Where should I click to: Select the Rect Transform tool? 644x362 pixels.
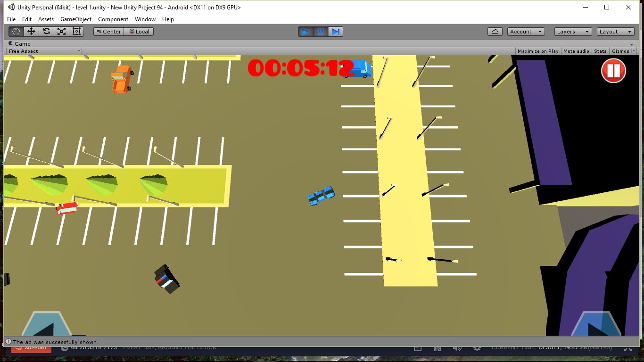pyautogui.click(x=76, y=31)
